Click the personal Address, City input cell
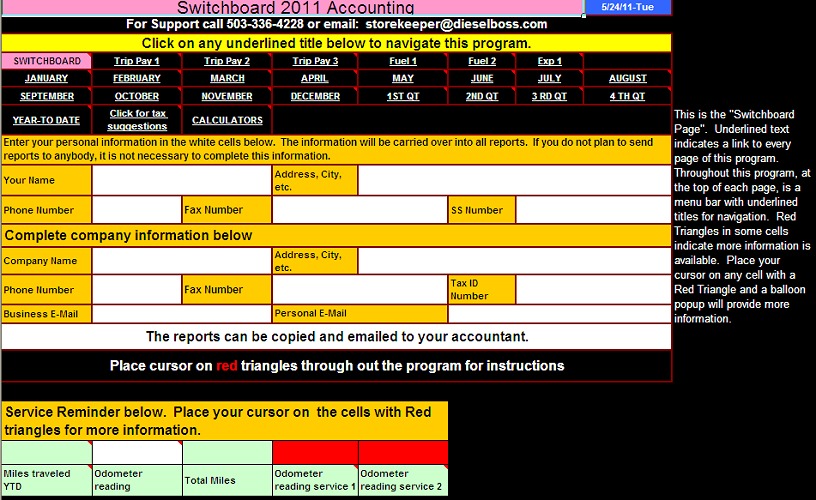 (x=514, y=181)
